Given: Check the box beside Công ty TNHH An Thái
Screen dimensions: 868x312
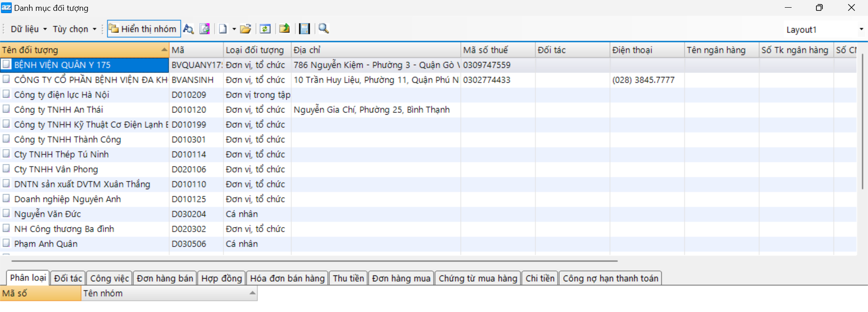Looking at the screenshot, I should coord(6,109).
